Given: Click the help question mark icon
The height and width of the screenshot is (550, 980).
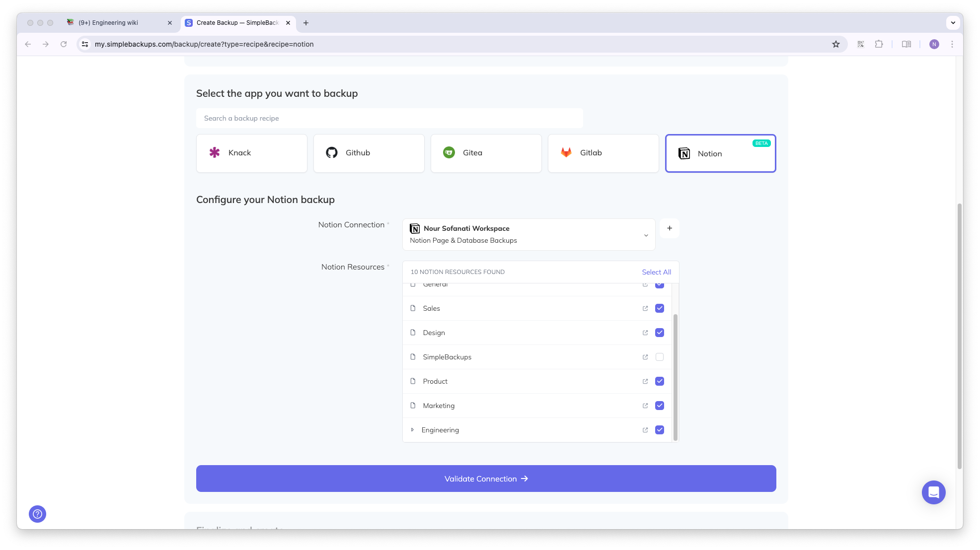Looking at the screenshot, I should [37, 514].
